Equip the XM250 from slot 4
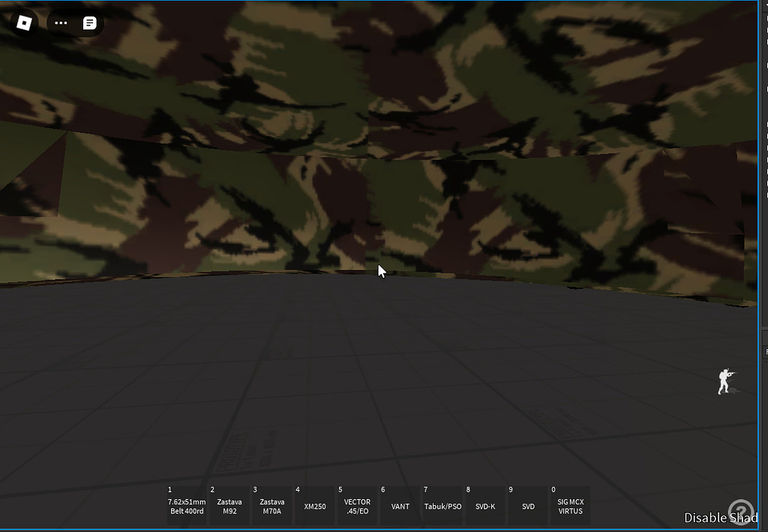768x532 pixels. [x=314, y=506]
